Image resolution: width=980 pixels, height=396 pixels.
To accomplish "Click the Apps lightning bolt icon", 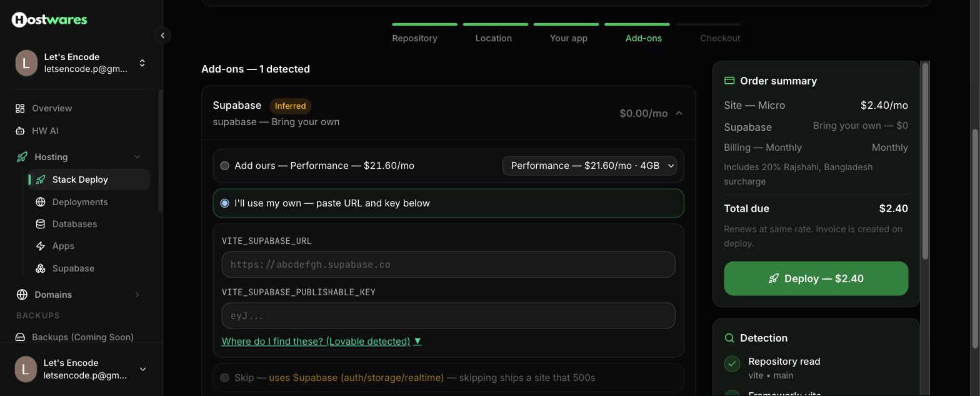I will (41, 246).
